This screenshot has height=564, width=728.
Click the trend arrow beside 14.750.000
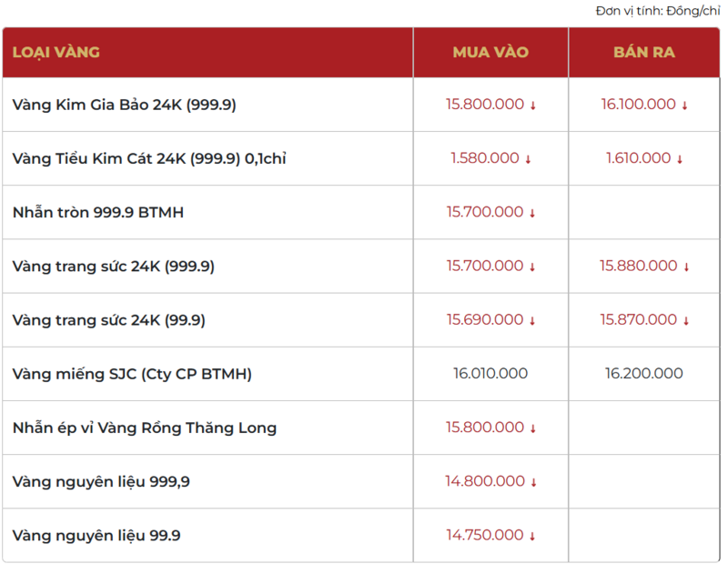tap(531, 535)
